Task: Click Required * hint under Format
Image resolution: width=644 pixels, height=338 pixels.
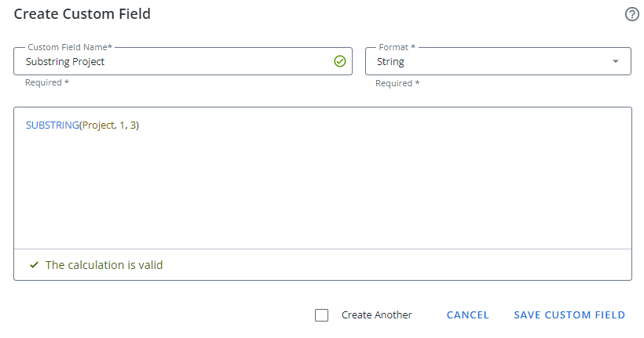Action: [397, 83]
